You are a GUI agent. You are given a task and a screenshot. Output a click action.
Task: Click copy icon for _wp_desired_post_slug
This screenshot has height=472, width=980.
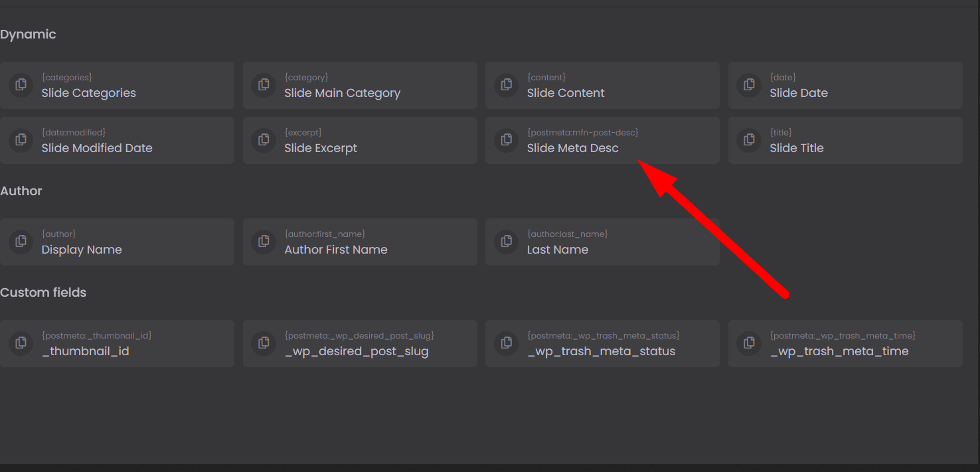(x=264, y=343)
